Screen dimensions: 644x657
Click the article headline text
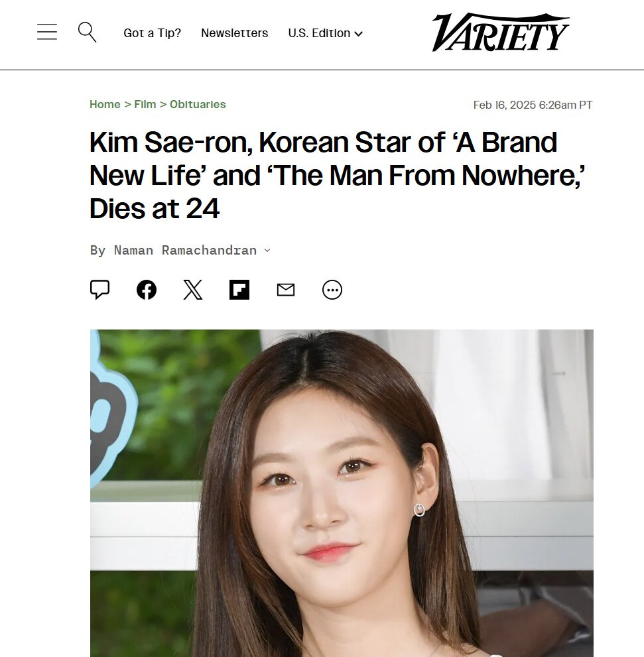338,175
